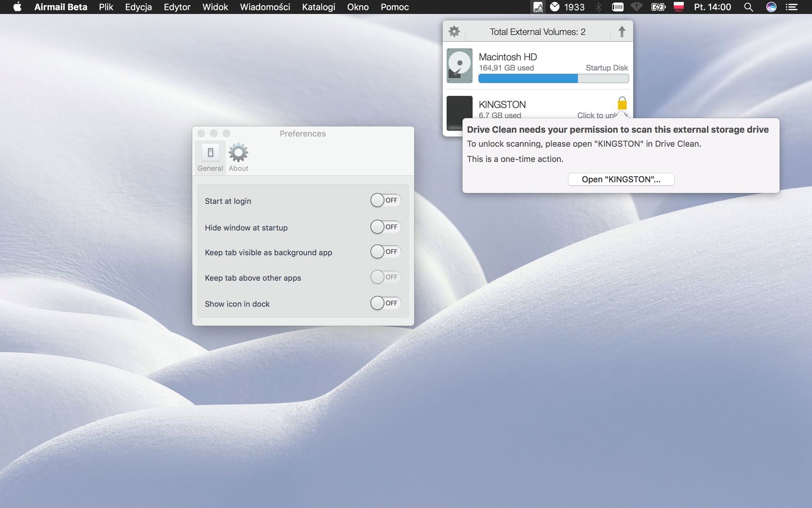The width and height of the screenshot is (812, 508).
Task: Open the Airmail Beta menu
Action: pos(60,7)
